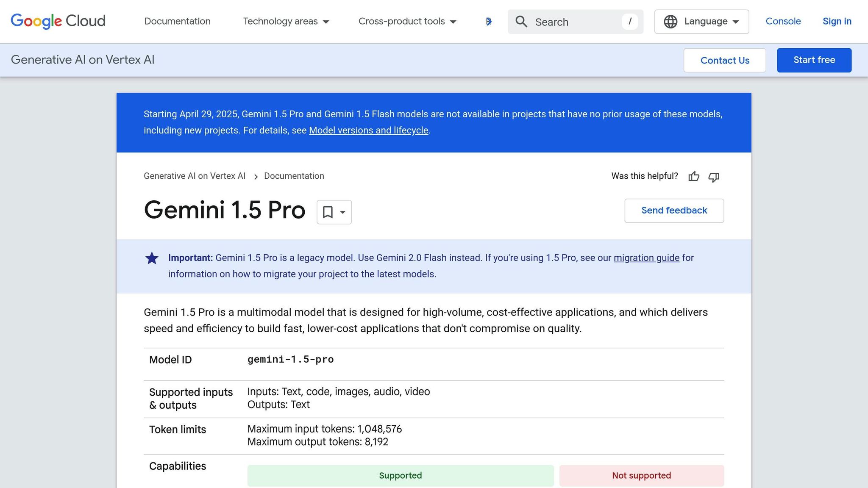Click the Contact Us button
This screenshot has height=488, width=868.
point(725,60)
